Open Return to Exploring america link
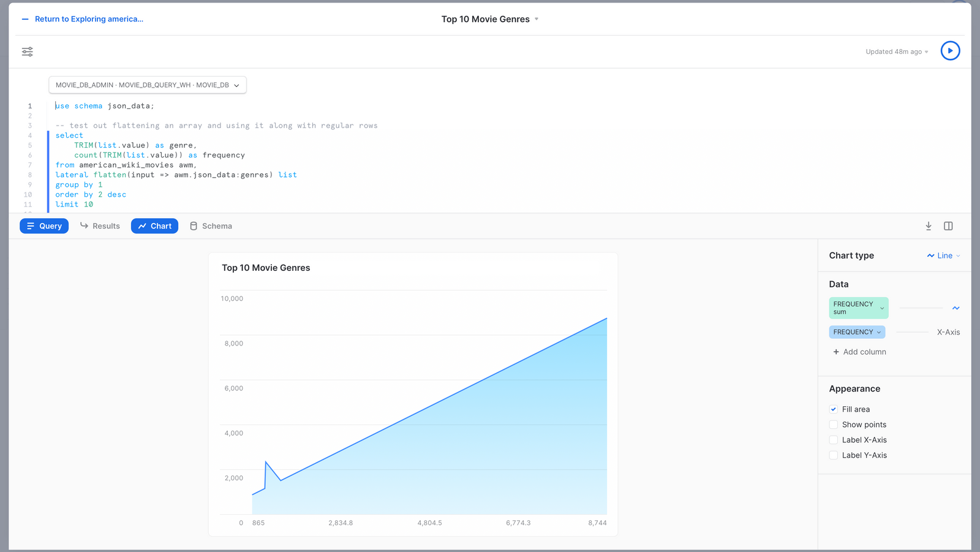Viewport: 980px width, 552px height. [x=89, y=19]
